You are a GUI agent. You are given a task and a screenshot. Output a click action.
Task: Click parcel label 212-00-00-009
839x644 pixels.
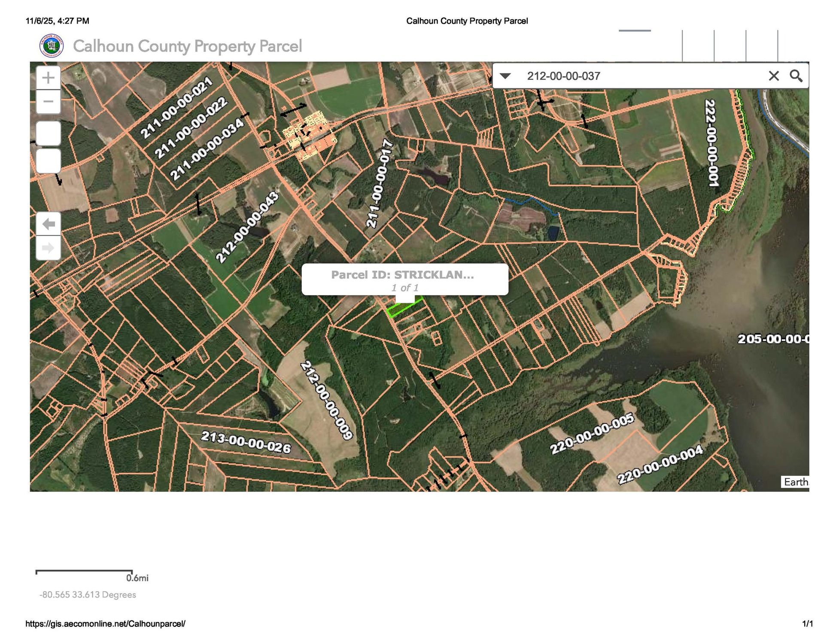tap(326, 400)
